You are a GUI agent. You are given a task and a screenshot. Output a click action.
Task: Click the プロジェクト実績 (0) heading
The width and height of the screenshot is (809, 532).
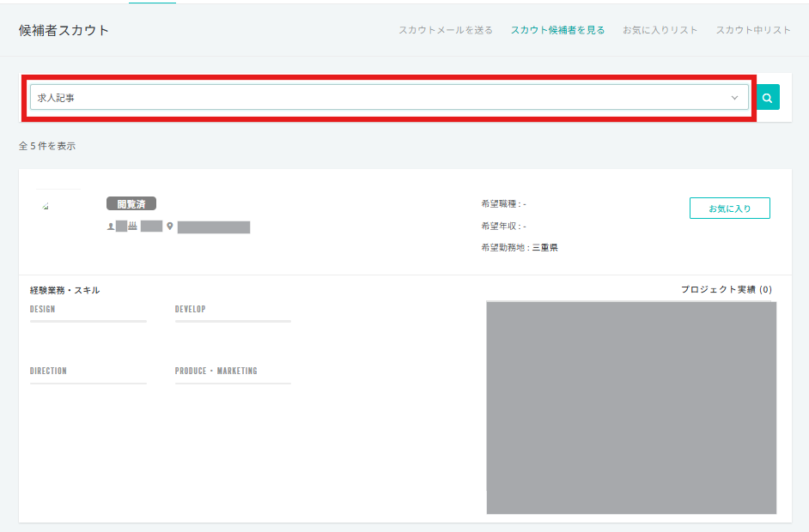click(727, 290)
